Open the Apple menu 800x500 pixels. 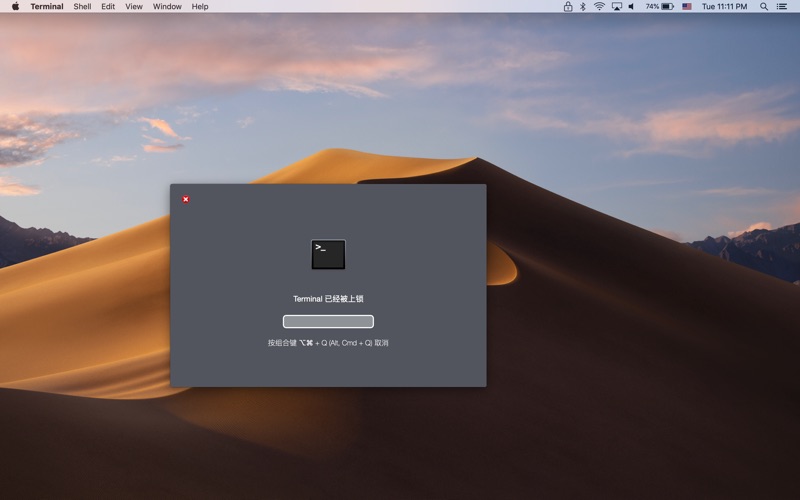coord(15,7)
